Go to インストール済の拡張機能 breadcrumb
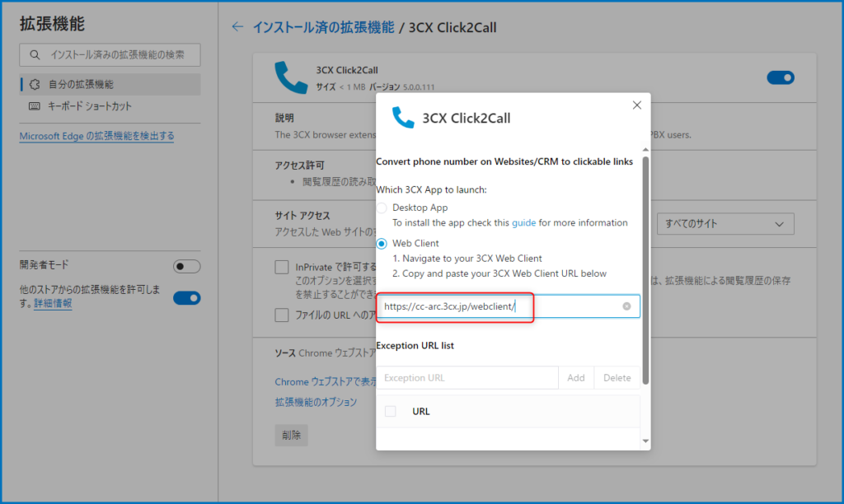Screen dimensions: 844x504 click(x=323, y=27)
